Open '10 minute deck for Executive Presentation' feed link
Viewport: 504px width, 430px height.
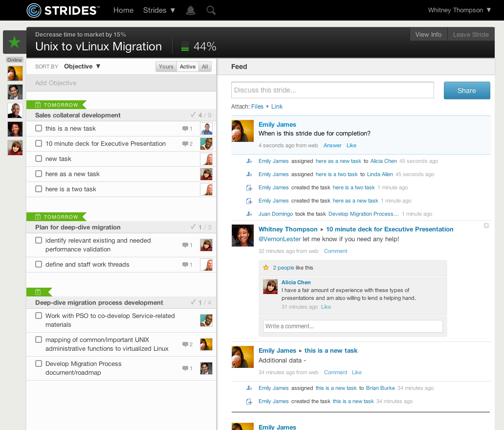coord(390,229)
